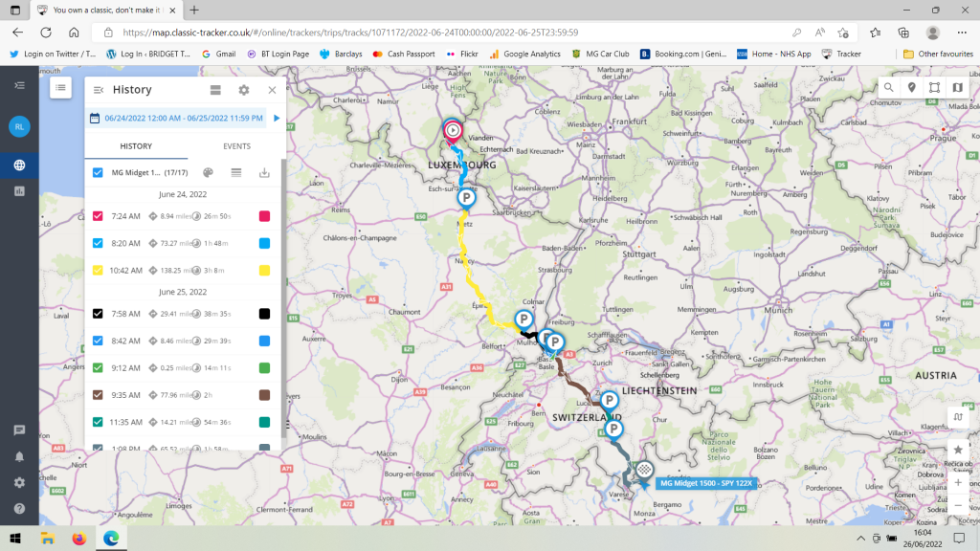Switch to the EVENTS tab
Viewport: 980px width, 551px height.
(237, 146)
